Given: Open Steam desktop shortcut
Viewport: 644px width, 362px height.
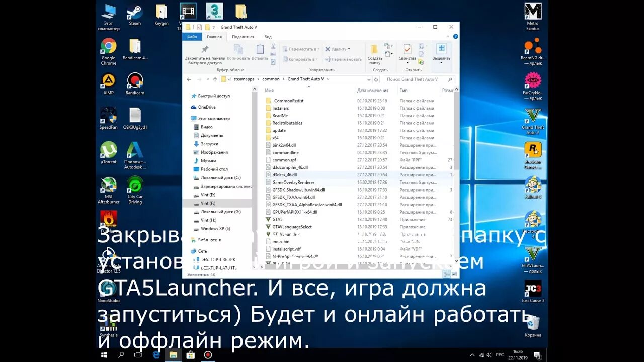Looking at the screenshot, I should tap(135, 15).
